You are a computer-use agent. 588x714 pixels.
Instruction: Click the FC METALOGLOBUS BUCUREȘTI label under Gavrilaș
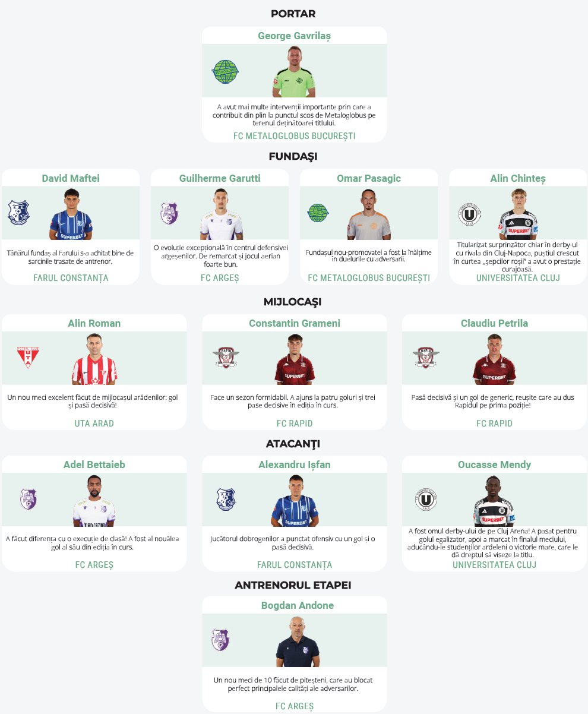[295, 136]
